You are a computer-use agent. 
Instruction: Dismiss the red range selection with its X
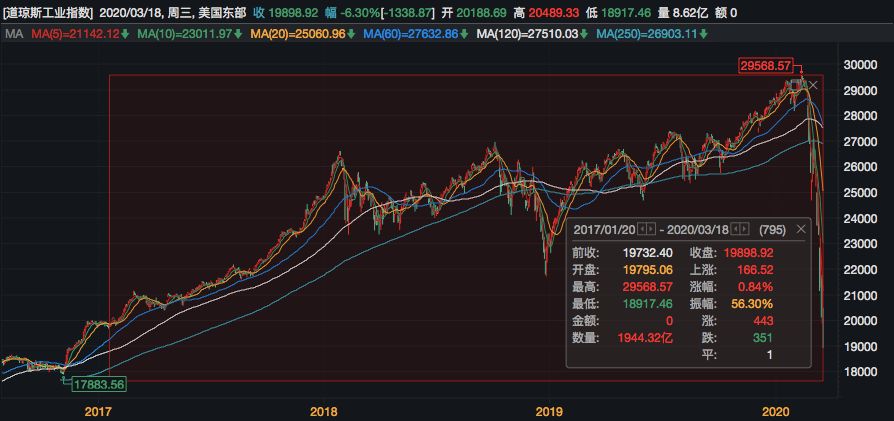click(813, 86)
